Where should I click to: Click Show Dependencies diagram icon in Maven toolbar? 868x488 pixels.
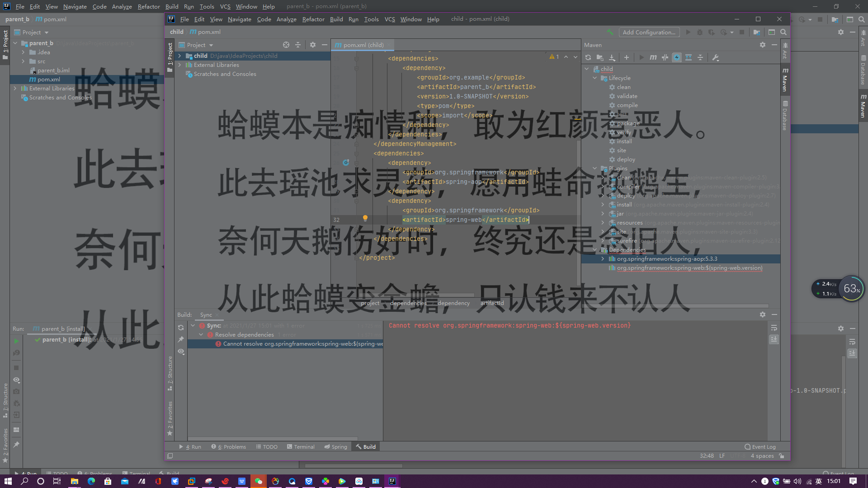click(689, 57)
